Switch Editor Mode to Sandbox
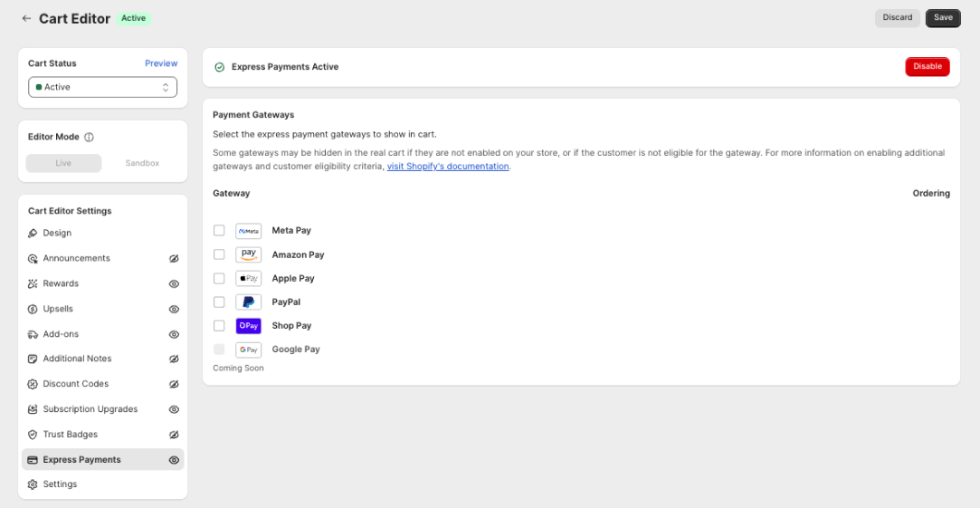Image resolution: width=980 pixels, height=508 pixels. click(x=142, y=163)
